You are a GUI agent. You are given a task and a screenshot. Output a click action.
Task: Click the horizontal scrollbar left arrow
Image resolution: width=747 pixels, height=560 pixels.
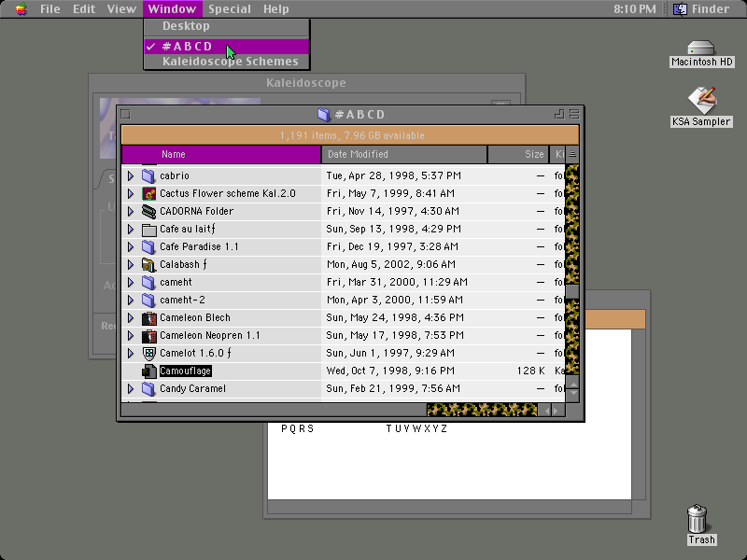coord(546,410)
